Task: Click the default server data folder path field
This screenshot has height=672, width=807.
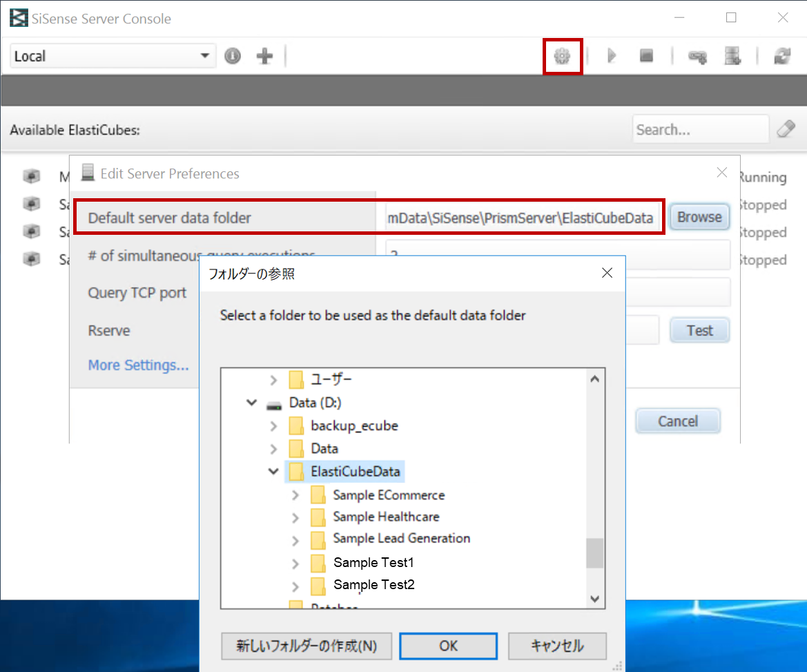Action: click(522, 218)
